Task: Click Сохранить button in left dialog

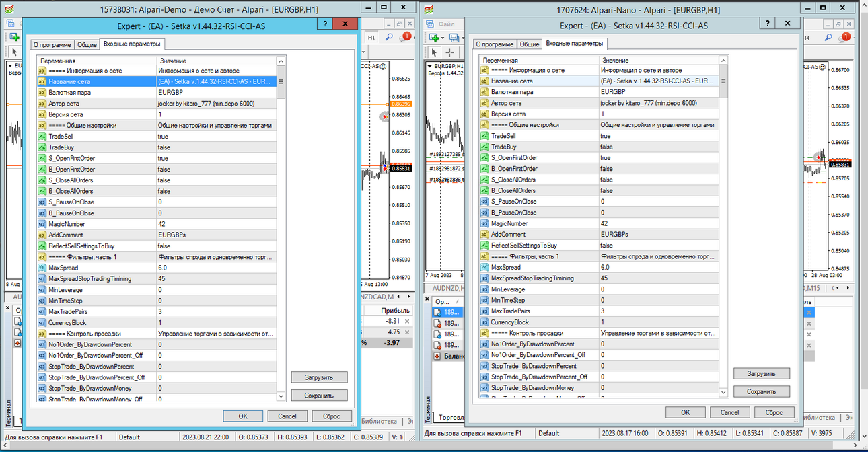Action: (320, 396)
